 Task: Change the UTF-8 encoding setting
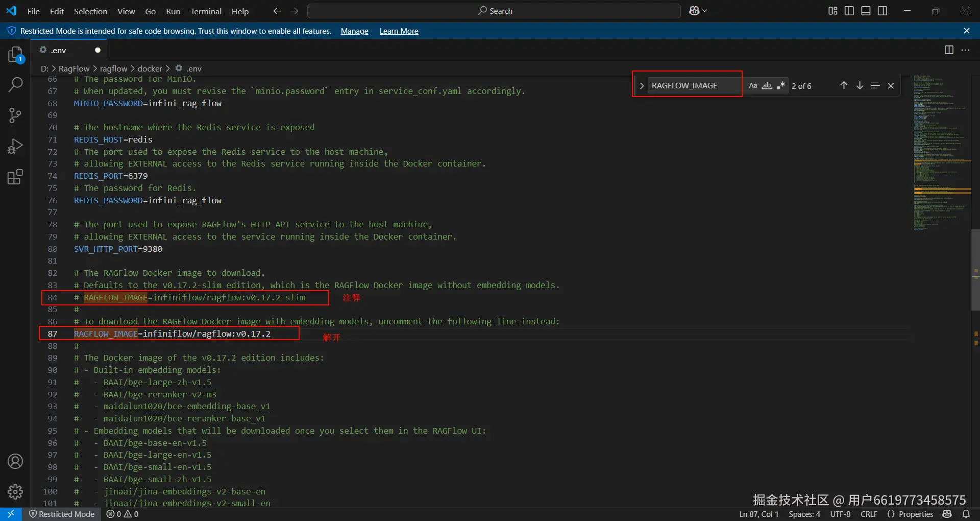point(840,514)
